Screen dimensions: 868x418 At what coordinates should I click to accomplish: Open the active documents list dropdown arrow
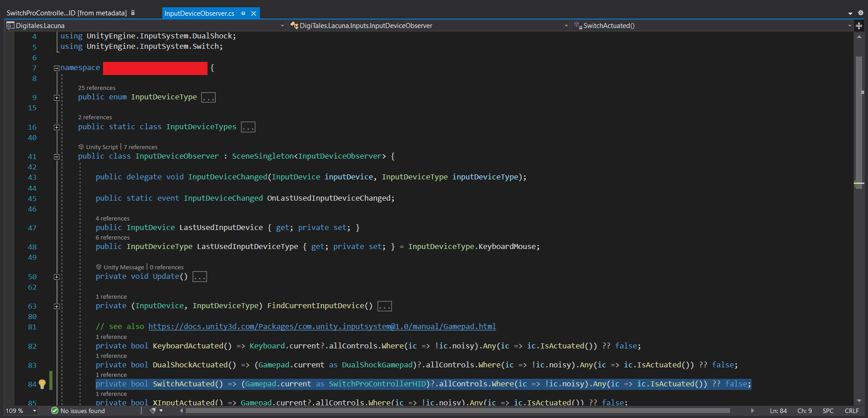pyautogui.click(x=850, y=13)
